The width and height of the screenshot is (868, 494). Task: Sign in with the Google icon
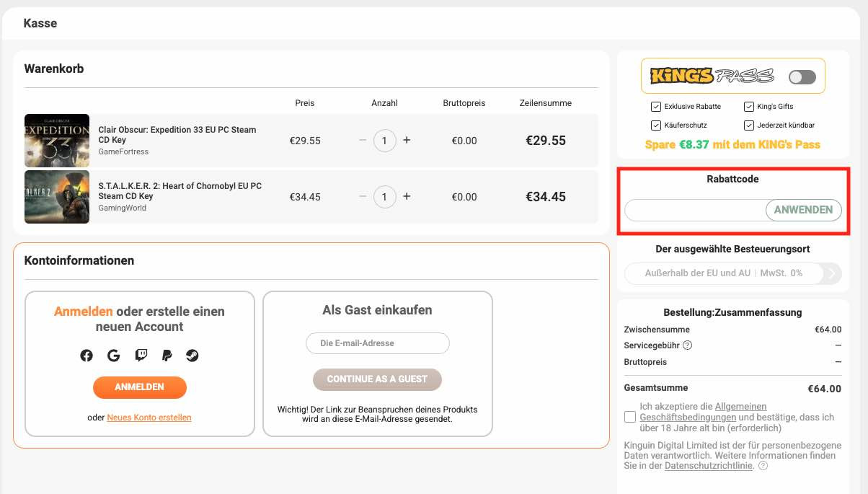point(113,356)
